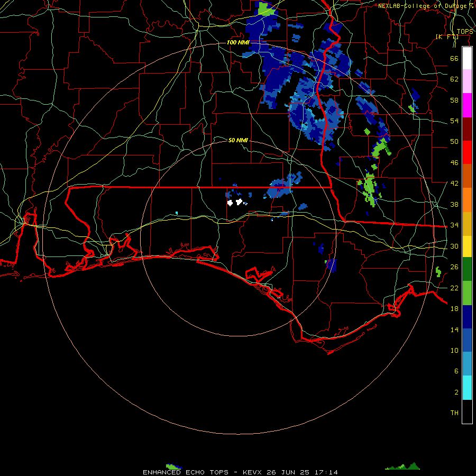Viewport: 476px width, 476px height.
Task: Select the 18 legend value
Action: [x=454, y=309]
